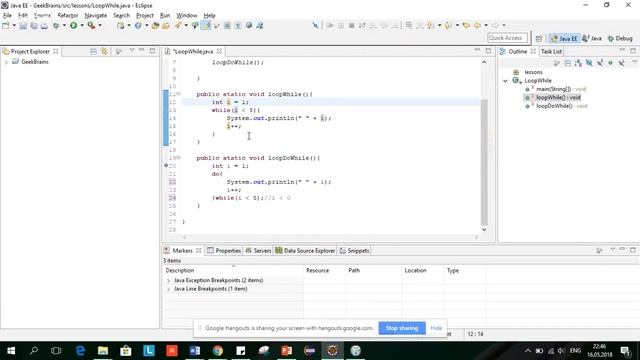The image size is (640, 360).
Task: Open the Search menu
Action: coord(121,16)
